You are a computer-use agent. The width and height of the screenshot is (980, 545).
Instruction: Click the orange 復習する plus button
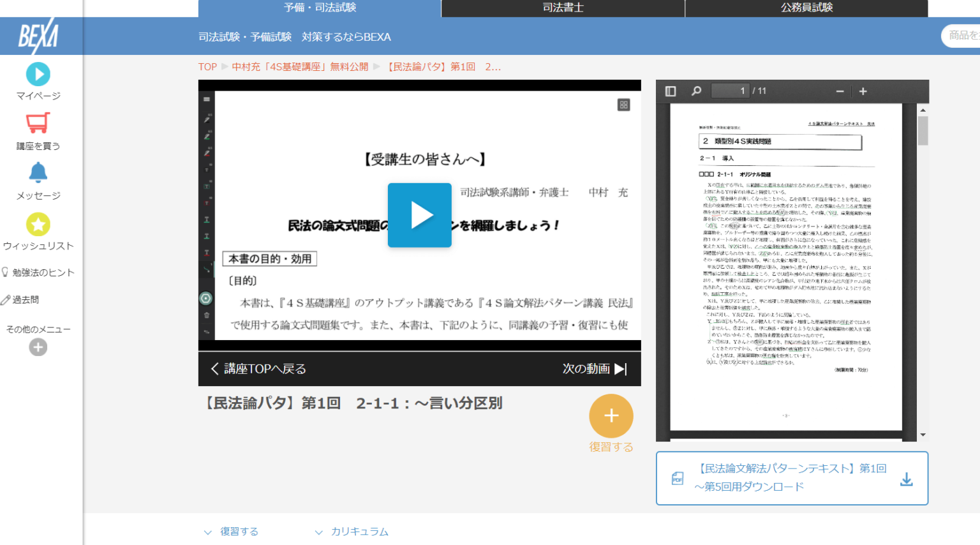pos(611,416)
